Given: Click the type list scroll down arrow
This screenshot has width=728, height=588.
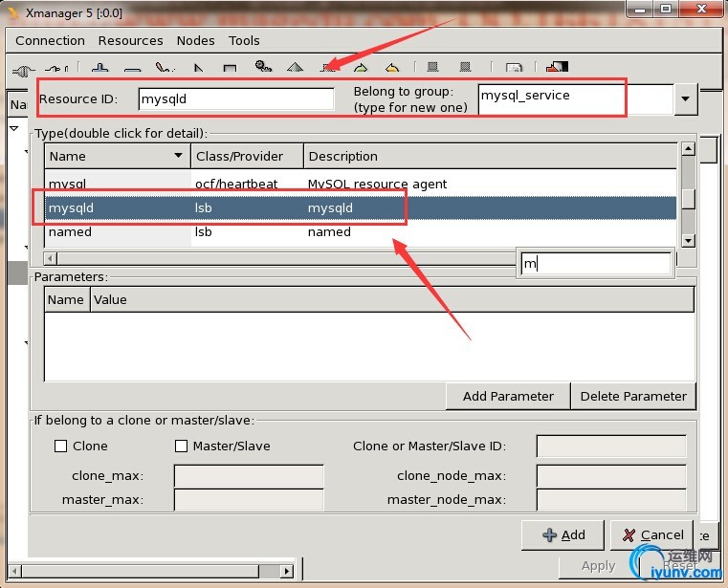Looking at the screenshot, I should 689,240.
